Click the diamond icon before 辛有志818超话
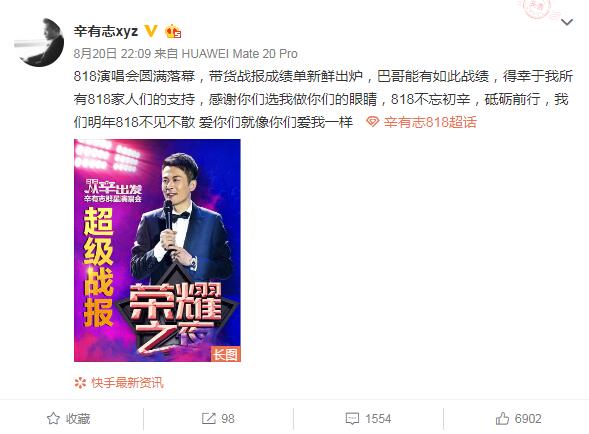This screenshot has width=589, height=434. point(372,122)
